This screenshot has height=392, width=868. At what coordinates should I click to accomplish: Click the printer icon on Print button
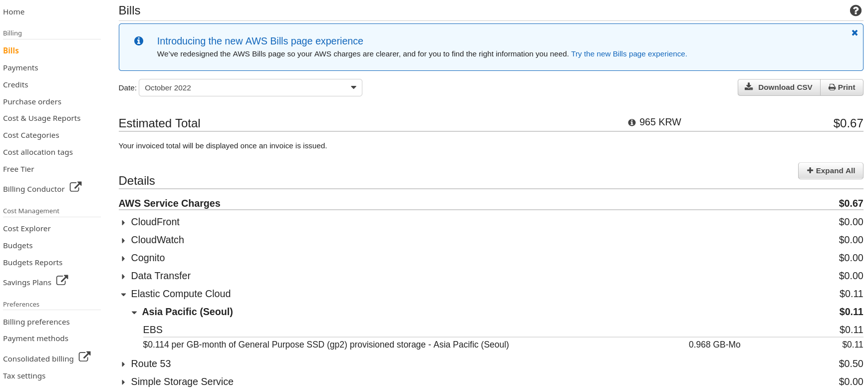(x=832, y=87)
